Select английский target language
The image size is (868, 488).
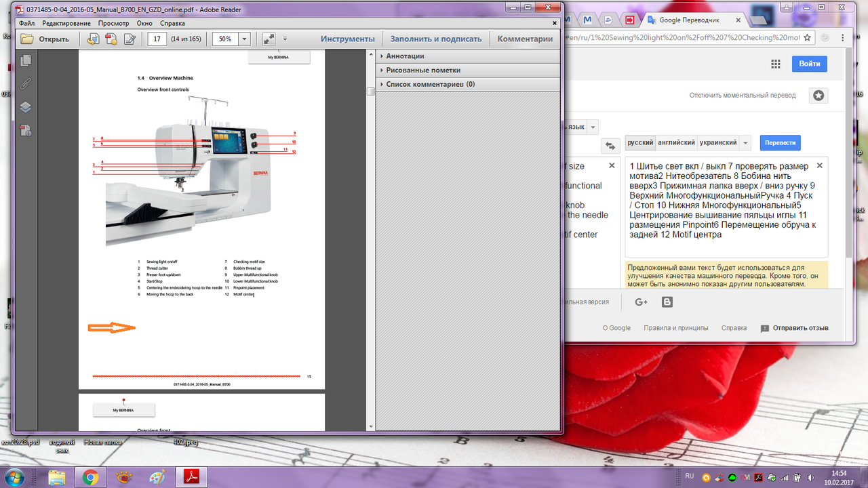[x=676, y=143]
